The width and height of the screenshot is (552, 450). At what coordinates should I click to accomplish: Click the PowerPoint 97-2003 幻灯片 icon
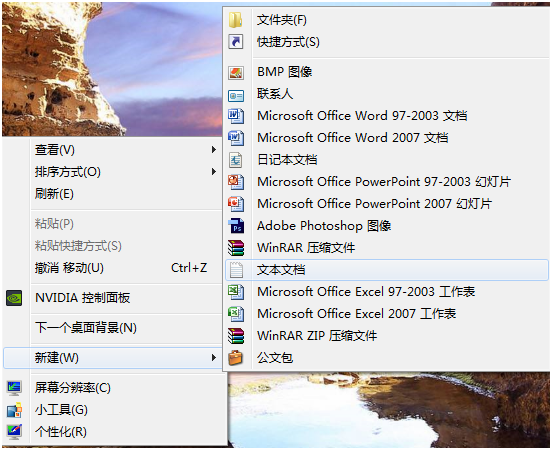pyautogui.click(x=236, y=182)
